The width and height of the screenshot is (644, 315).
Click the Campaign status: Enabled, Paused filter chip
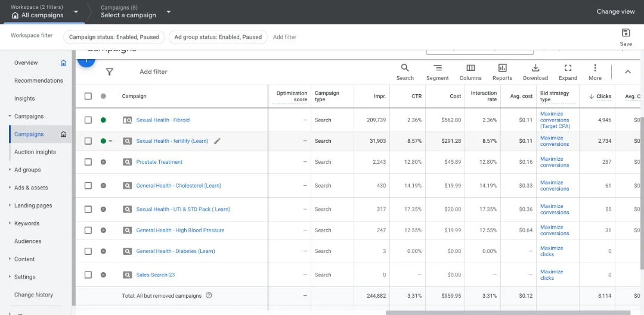click(x=114, y=37)
